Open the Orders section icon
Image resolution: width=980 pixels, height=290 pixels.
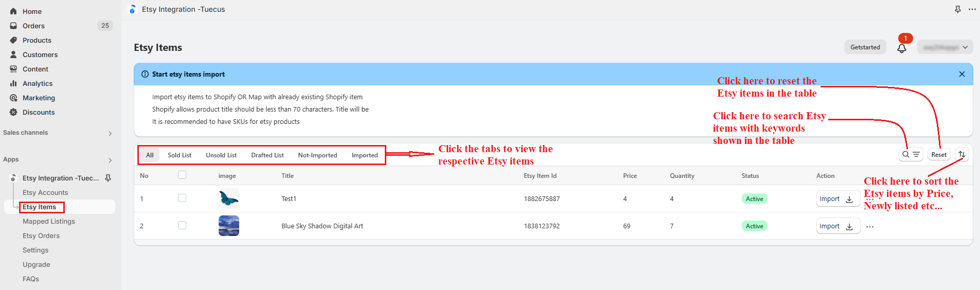pyautogui.click(x=13, y=26)
